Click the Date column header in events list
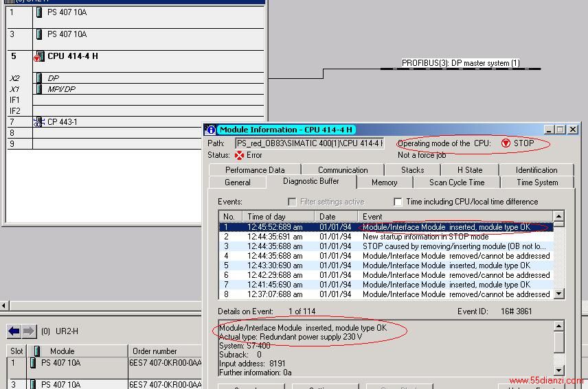This screenshot has height=389, width=588. click(x=336, y=216)
